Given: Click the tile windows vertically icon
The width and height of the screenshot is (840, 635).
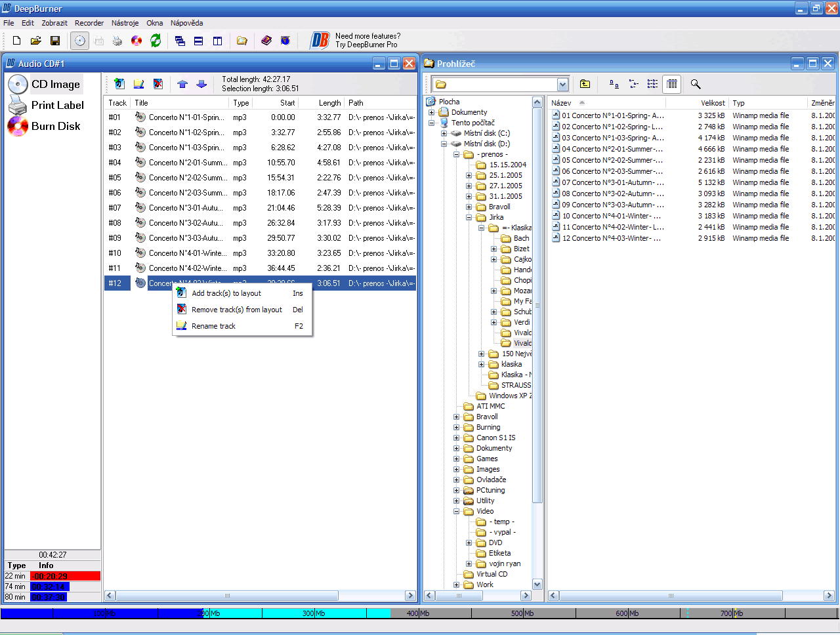Looking at the screenshot, I should 217,41.
